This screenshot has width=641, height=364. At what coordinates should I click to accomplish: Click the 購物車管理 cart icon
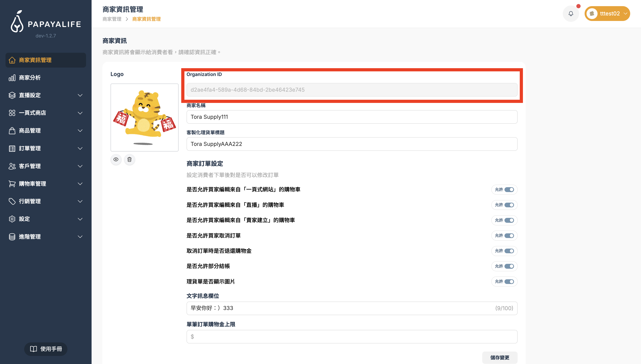(12, 184)
